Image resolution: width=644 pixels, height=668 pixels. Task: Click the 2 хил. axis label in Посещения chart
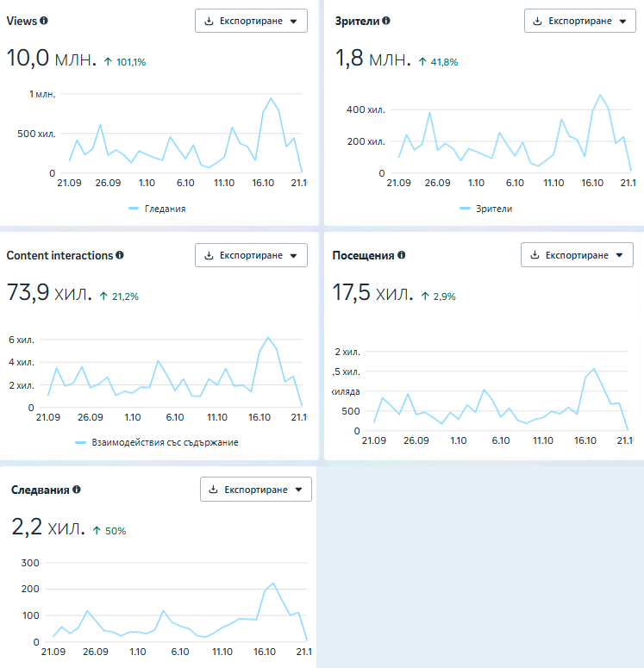coord(347,352)
